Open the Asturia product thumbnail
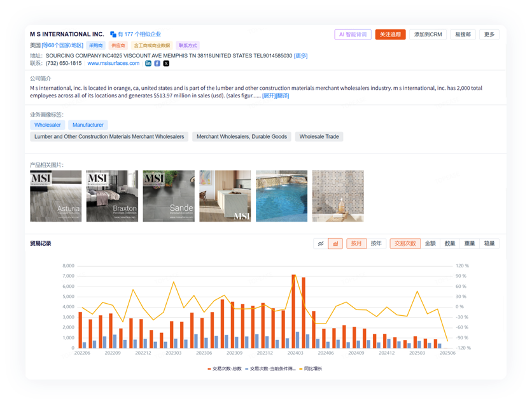Image resolution: width=532 pixels, height=405 pixels. pos(56,196)
